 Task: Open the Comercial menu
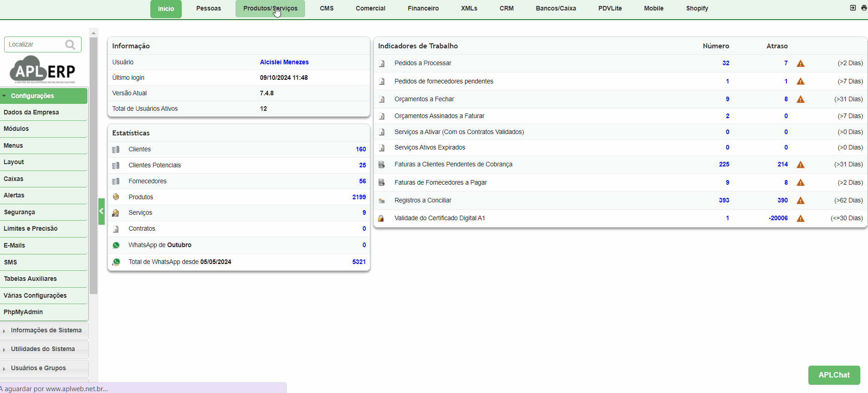click(370, 8)
